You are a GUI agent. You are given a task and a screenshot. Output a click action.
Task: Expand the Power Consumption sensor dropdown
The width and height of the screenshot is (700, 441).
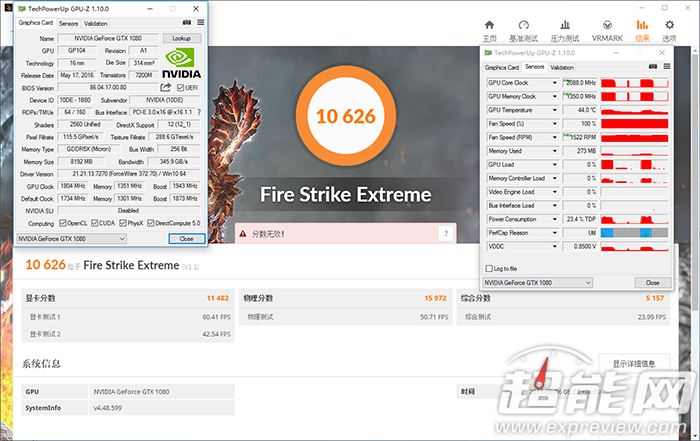coord(555,219)
